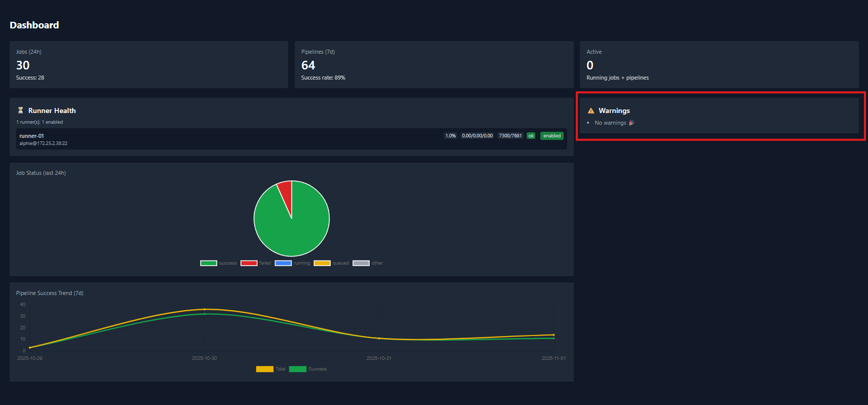Click the Running jobs + pipelines text

point(617,78)
